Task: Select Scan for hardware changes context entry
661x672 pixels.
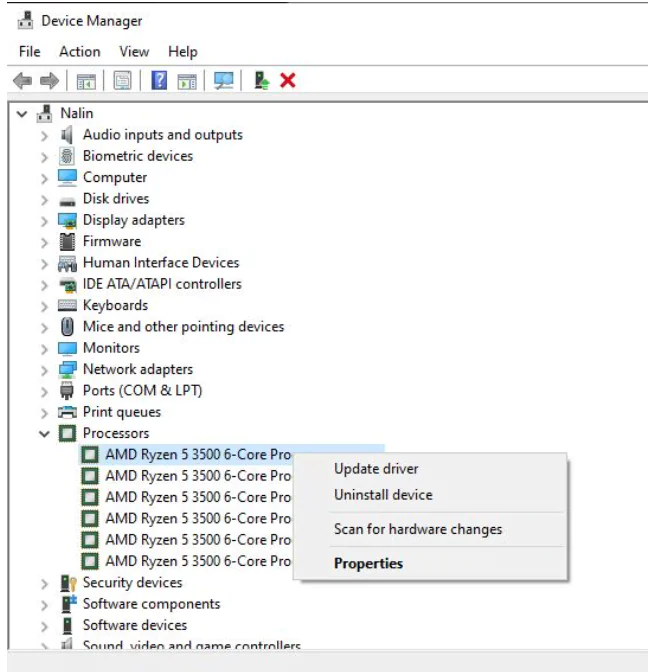Action: 418,529
